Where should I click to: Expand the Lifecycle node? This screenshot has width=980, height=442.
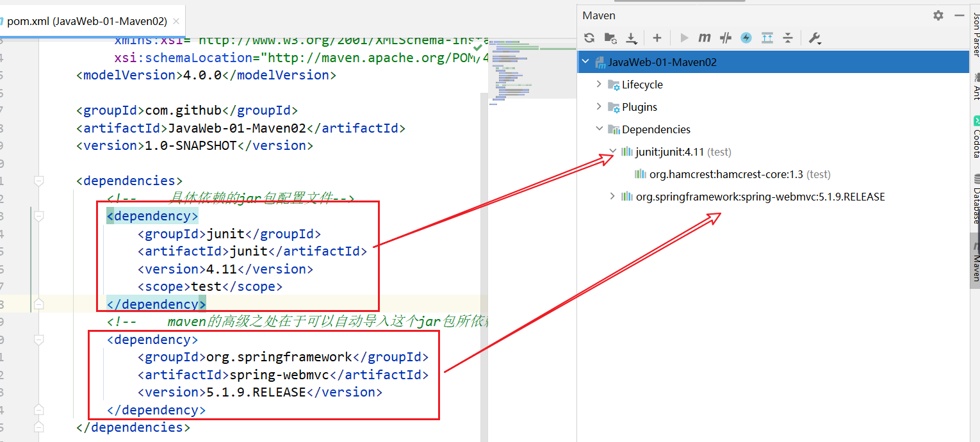pos(600,85)
